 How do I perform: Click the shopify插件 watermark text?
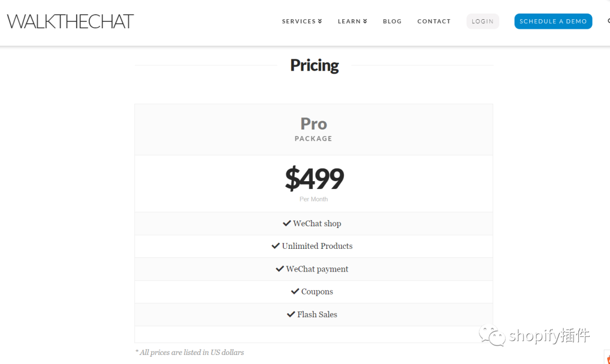click(549, 336)
